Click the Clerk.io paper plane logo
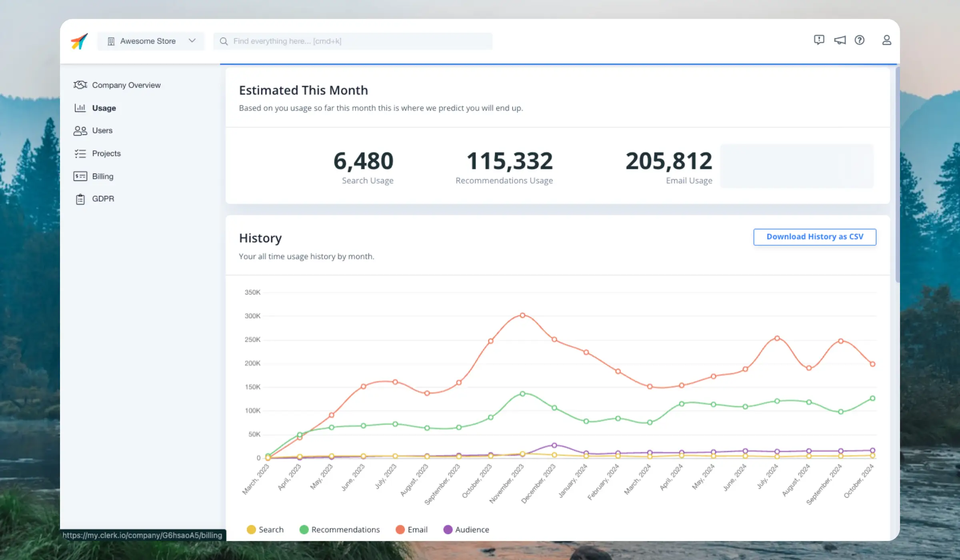Viewport: 960px width, 560px height. pyautogui.click(x=79, y=41)
